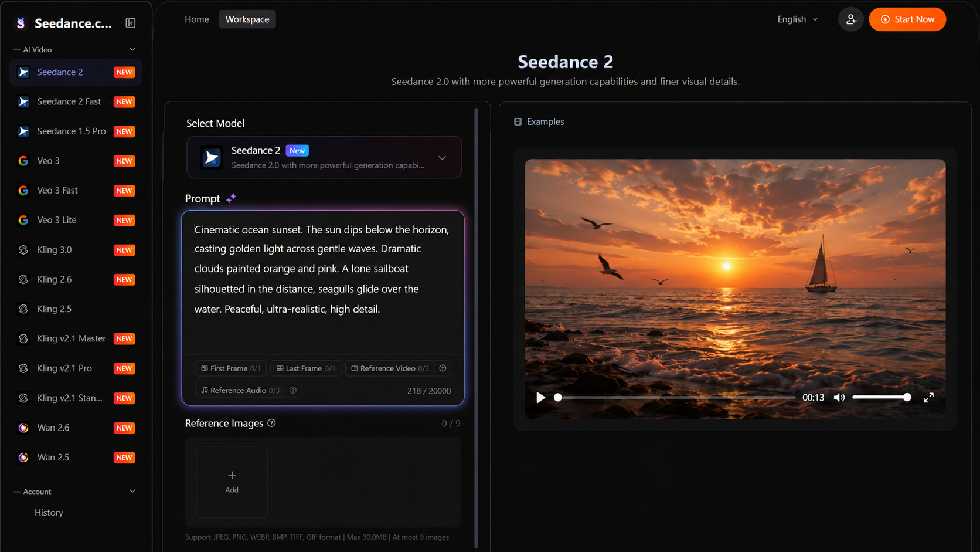Image resolution: width=980 pixels, height=552 pixels.
Task: Add a Reference Video
Action: (x=390, y=368)
